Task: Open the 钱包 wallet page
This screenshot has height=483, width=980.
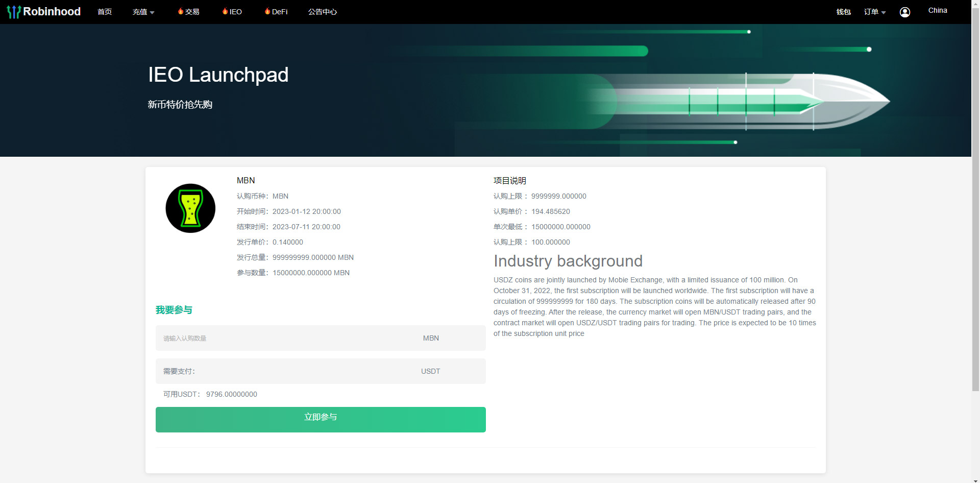Action: tap(843, 12)
